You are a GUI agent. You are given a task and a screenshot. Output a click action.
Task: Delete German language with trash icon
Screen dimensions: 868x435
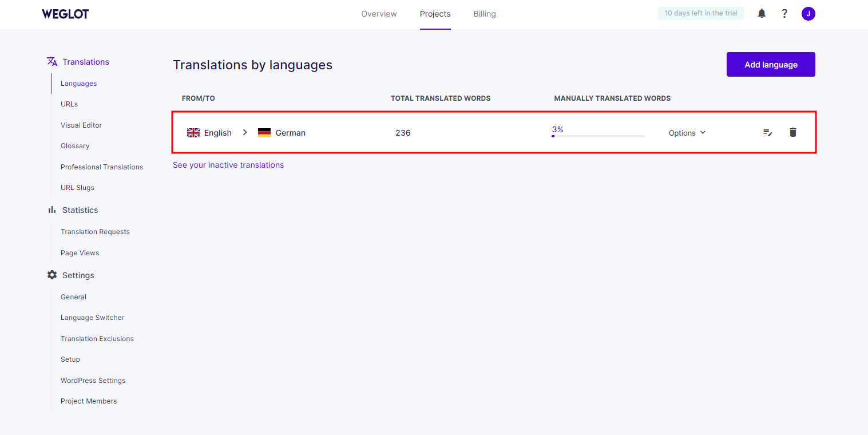tap(792, 132)
